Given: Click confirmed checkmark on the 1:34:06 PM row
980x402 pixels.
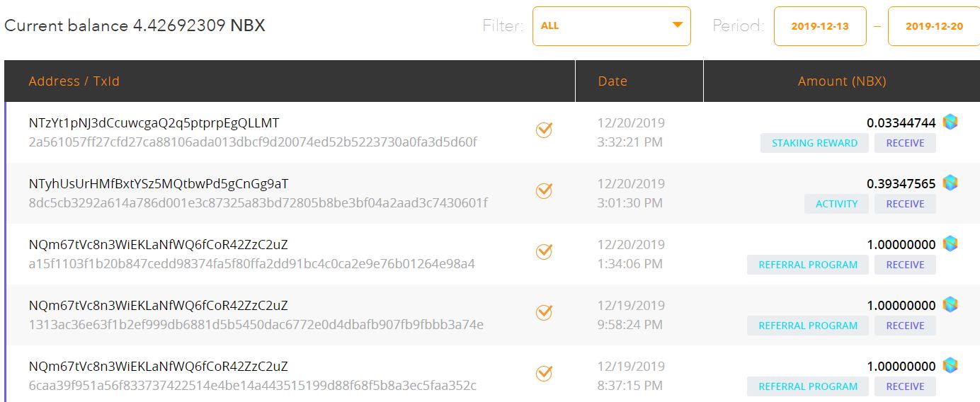Looking at the screenshot, I should coord(544,251).
